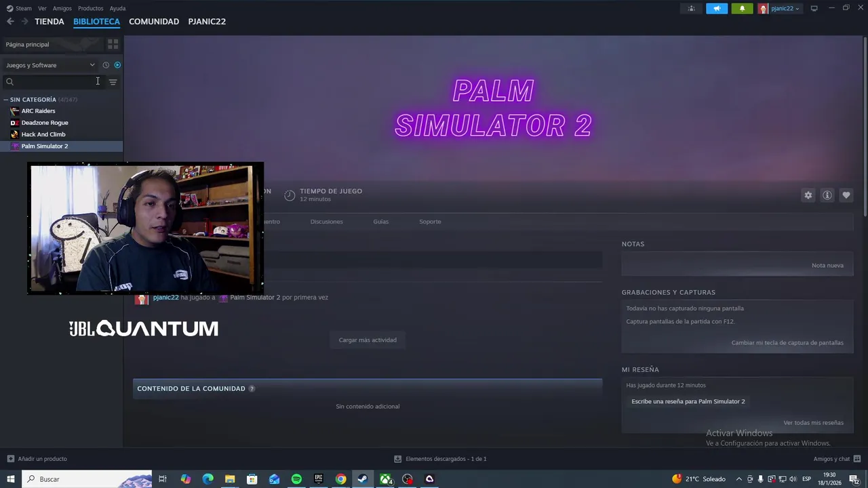Expand the Juegos y Software dropdown
Screen dimensions: 868x488
50,65
